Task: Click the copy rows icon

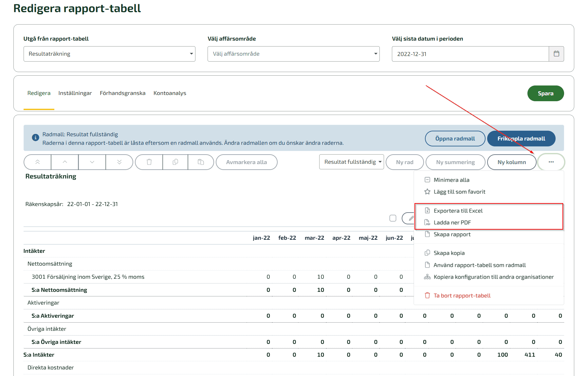Action: 175,162
